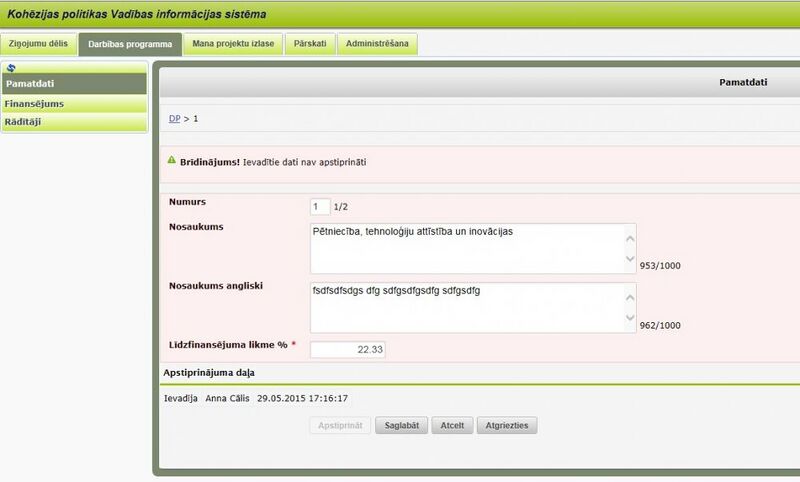Click the Atcelt button
800x482 pixels.
451,425
